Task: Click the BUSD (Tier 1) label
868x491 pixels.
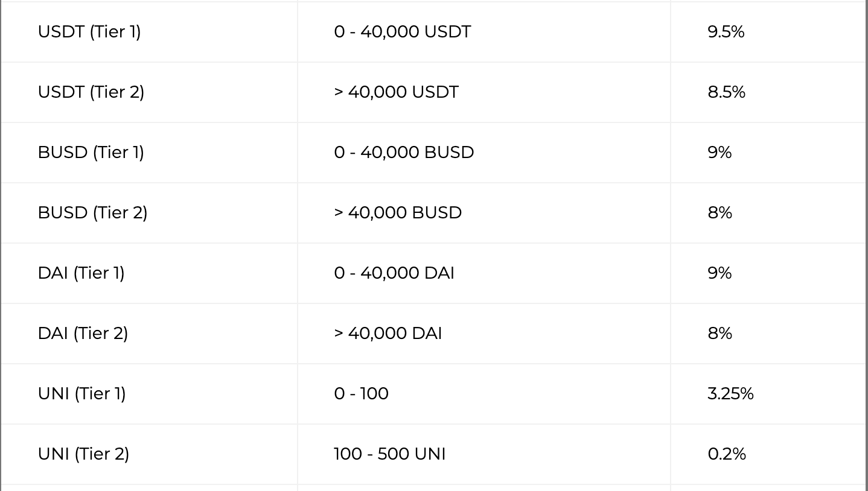Action: tap(91, 152)
